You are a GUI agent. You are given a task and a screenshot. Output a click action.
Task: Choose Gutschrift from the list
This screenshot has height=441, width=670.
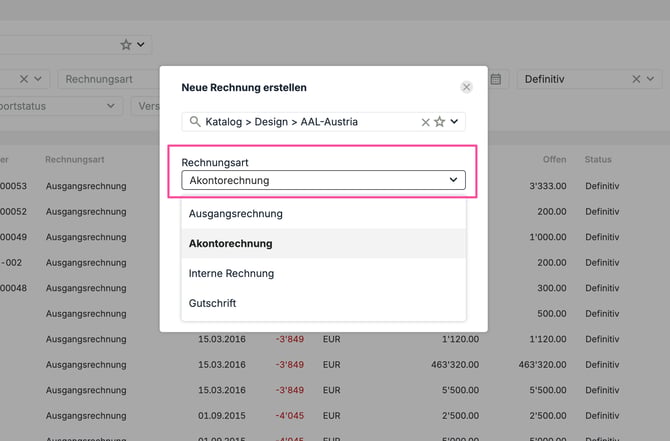pos(323,303)
